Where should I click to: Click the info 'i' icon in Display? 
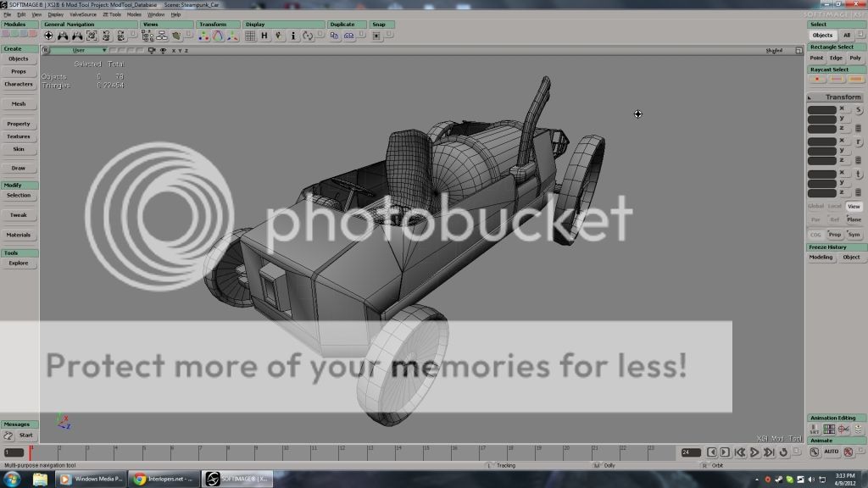click(x=293, y=36)
